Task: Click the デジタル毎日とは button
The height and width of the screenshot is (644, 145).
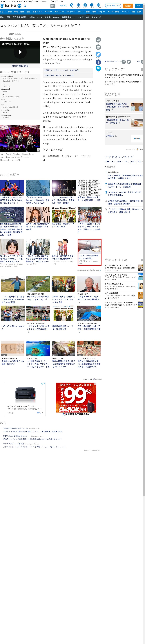Action: pos(113,6)
